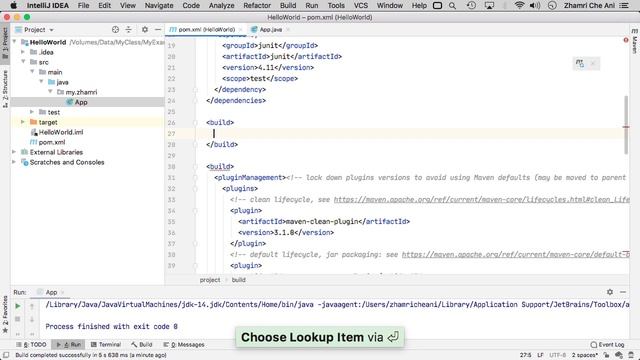Click the locate/select opened file icon

pyautogui.click(x=116, y=29)
